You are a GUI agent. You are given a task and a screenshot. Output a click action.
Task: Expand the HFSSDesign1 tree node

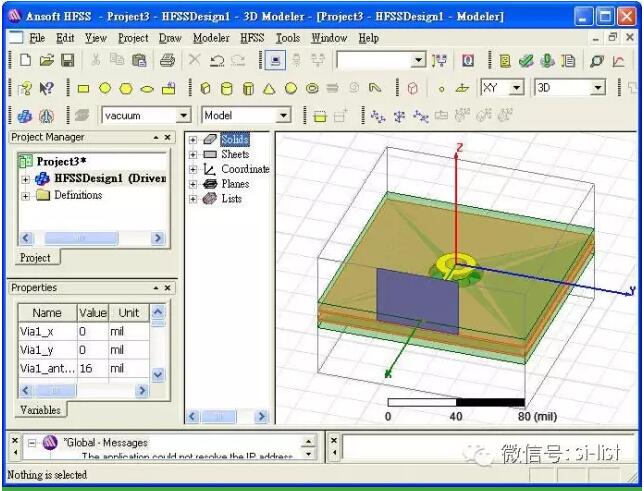click(x=25, y=179)
